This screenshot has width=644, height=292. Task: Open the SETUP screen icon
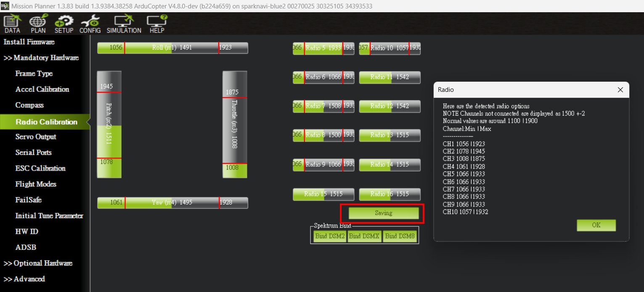[x=64, y=24]
